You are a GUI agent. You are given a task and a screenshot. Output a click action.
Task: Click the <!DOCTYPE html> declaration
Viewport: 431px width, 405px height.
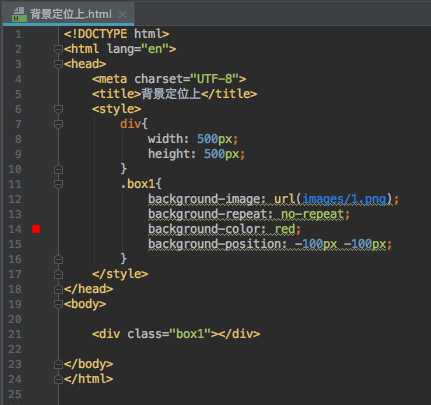click(117, 34)
